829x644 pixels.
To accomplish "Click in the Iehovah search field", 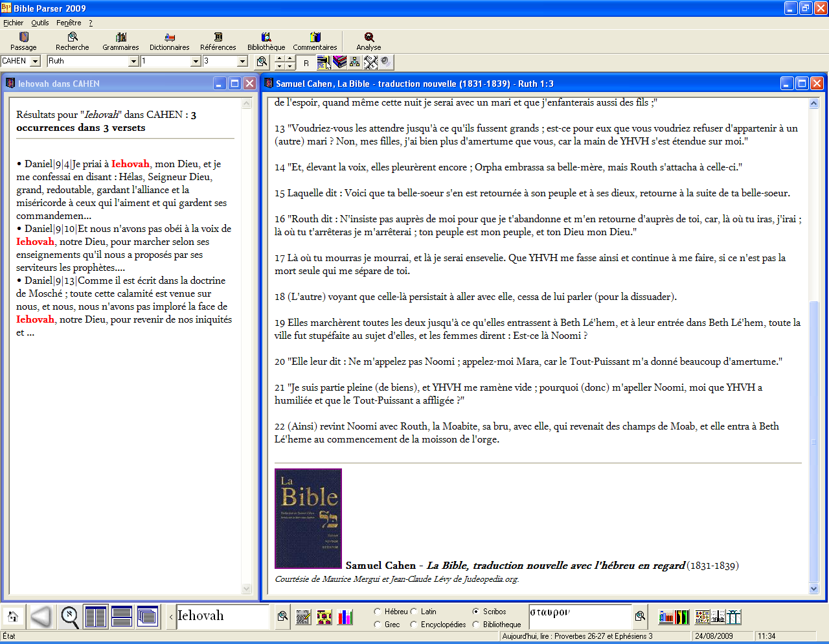I will pos(222,617).
